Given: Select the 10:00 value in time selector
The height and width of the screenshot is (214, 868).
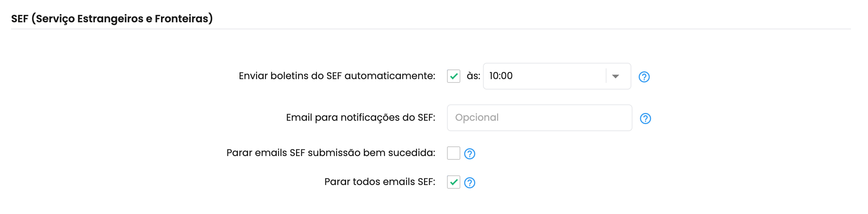Looking at the screenshot, I should [x=501, y=76].
